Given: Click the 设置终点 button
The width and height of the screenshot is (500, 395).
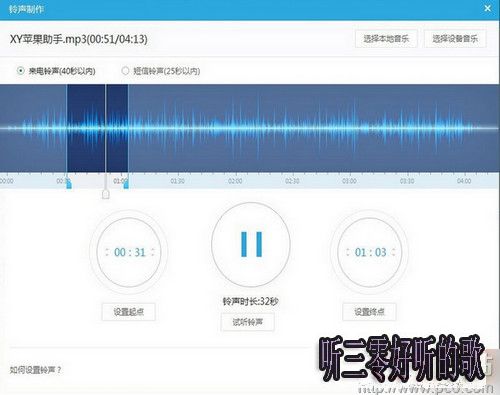Looking at the screenshot, I should coord(369,312).
